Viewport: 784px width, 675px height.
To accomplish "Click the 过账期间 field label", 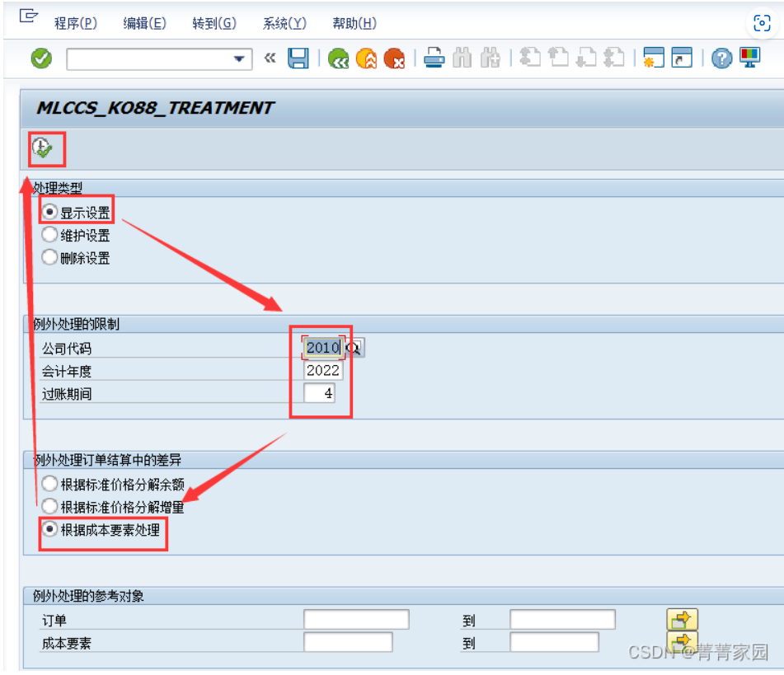I will pyautogui.click(x=67, y=394).
